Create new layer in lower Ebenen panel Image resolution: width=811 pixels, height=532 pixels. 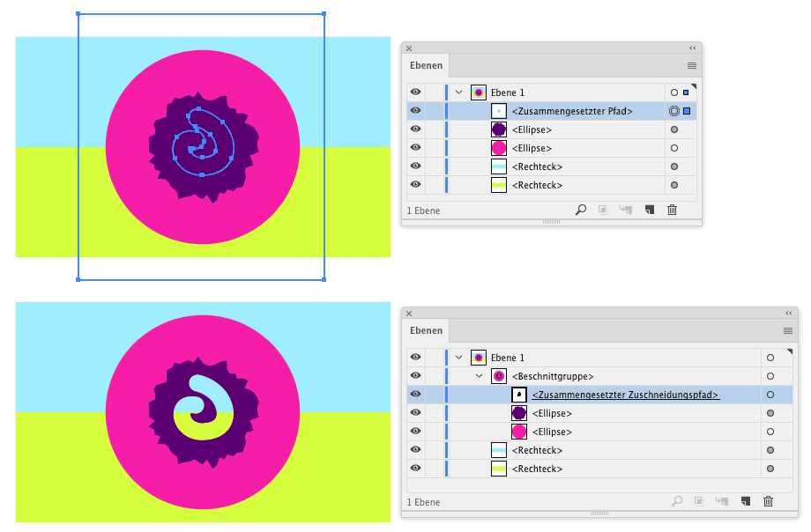coord(746,501)
